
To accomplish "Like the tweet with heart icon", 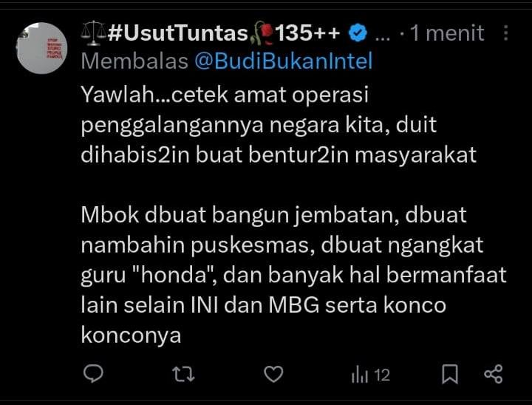I will (273, 375).
